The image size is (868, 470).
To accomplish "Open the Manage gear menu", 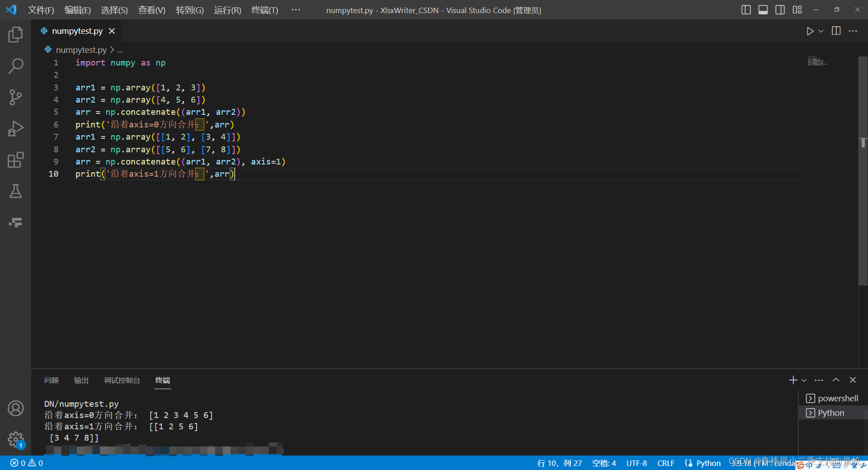I will point(15,439).
